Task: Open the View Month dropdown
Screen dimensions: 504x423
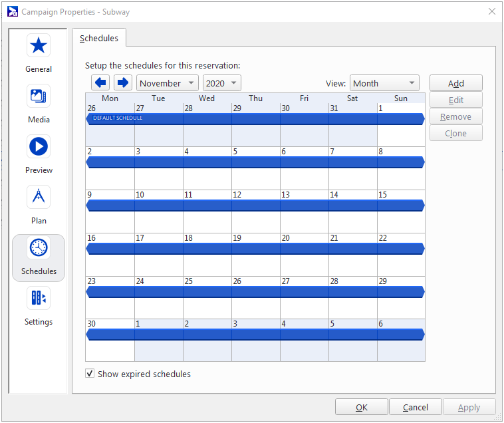Action: (384, 83)
